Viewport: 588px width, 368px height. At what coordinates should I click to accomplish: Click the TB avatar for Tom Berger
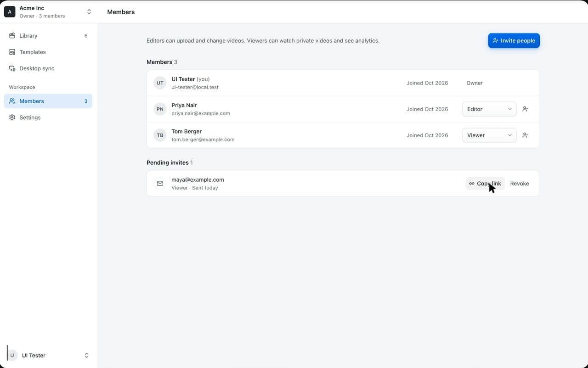(x=160, y=135)
